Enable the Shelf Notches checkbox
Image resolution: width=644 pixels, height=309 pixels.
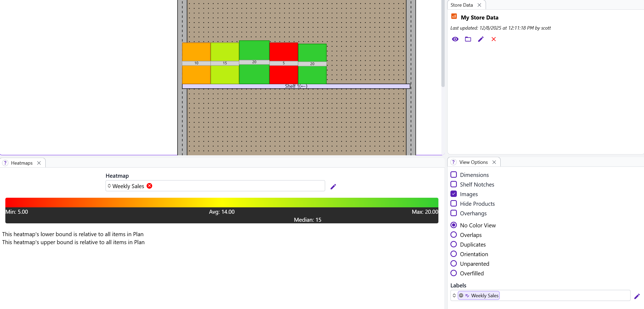pos(454,184)
